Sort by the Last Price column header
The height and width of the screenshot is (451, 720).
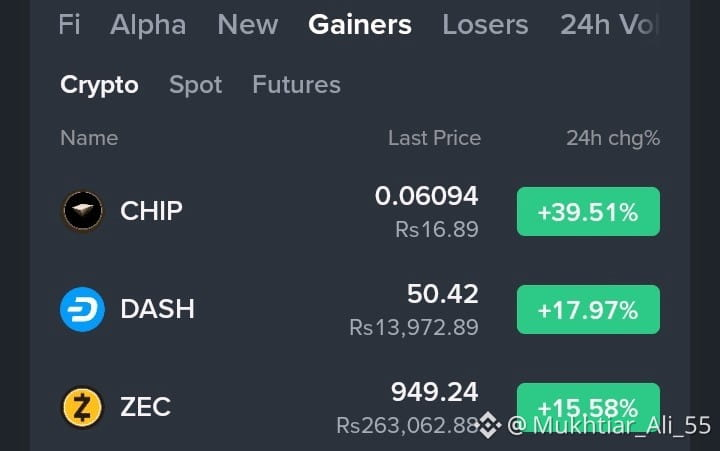(x=434, y=138)
